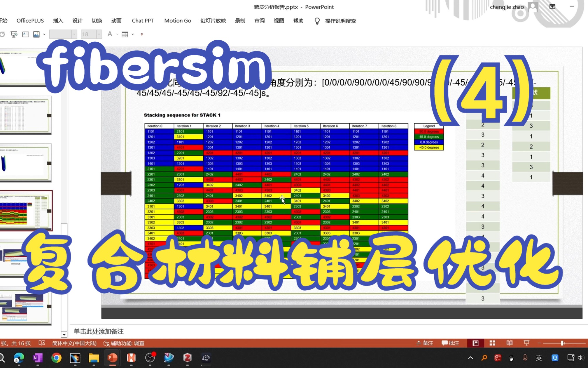The height and width of the screenshot is (368, 588).
Task: Start slideshow icon in status bar
Action: [x=526, y=343]
